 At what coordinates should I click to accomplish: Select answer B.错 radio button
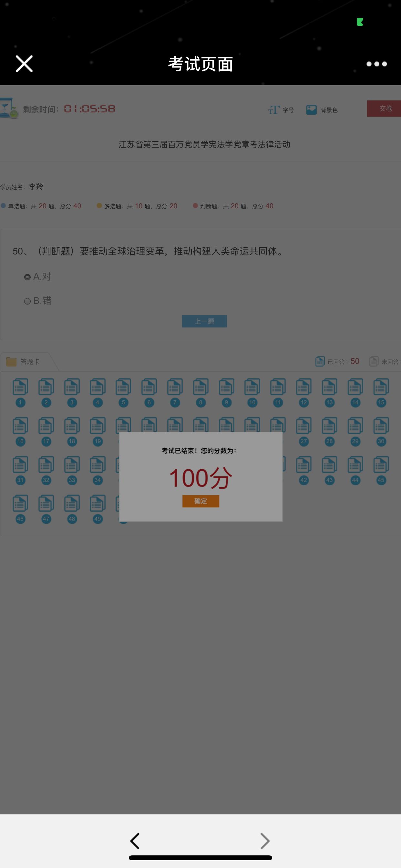tap(27, 301)
